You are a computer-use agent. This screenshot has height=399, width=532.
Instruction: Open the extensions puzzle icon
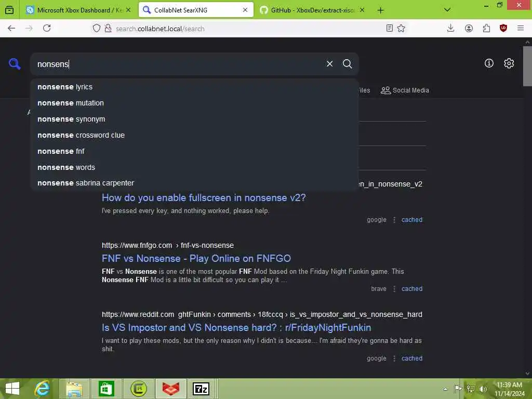[486, 28]
